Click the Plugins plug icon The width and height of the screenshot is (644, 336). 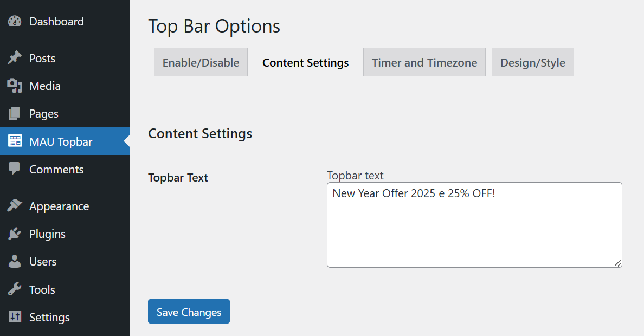[15, 234]
